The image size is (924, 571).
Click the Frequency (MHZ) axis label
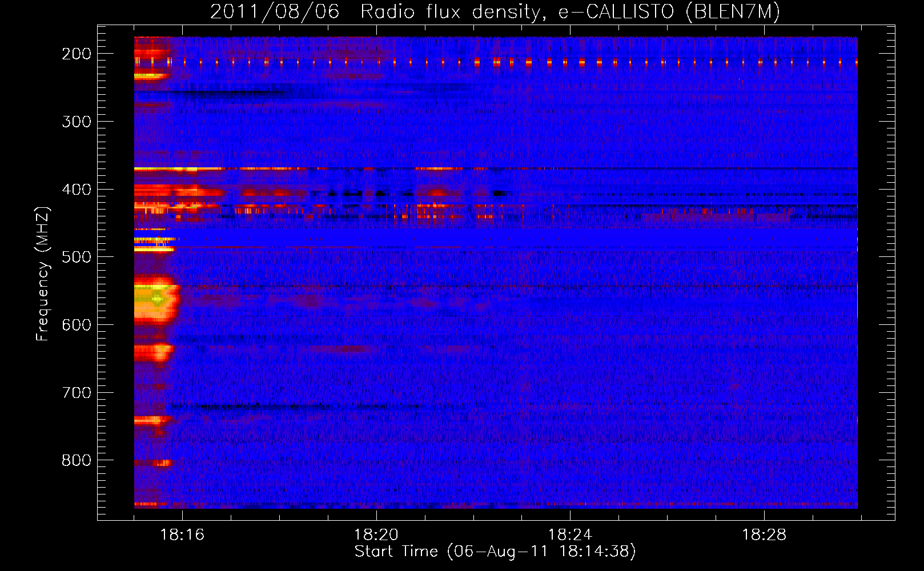(43, 274)
